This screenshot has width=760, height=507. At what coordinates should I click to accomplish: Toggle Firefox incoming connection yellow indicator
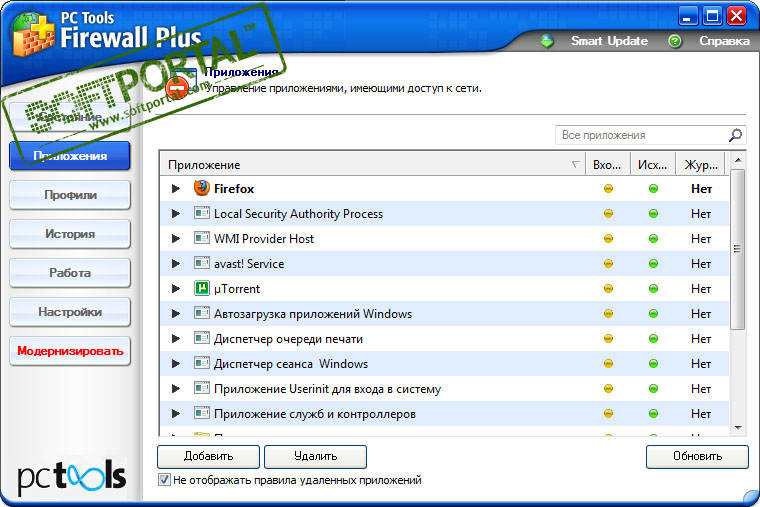coord(608,189)
